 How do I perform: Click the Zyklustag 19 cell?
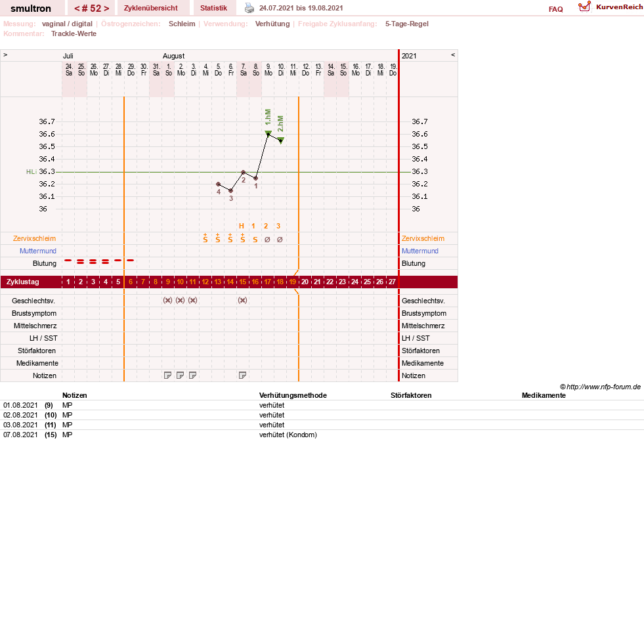[x=292, y=282]
